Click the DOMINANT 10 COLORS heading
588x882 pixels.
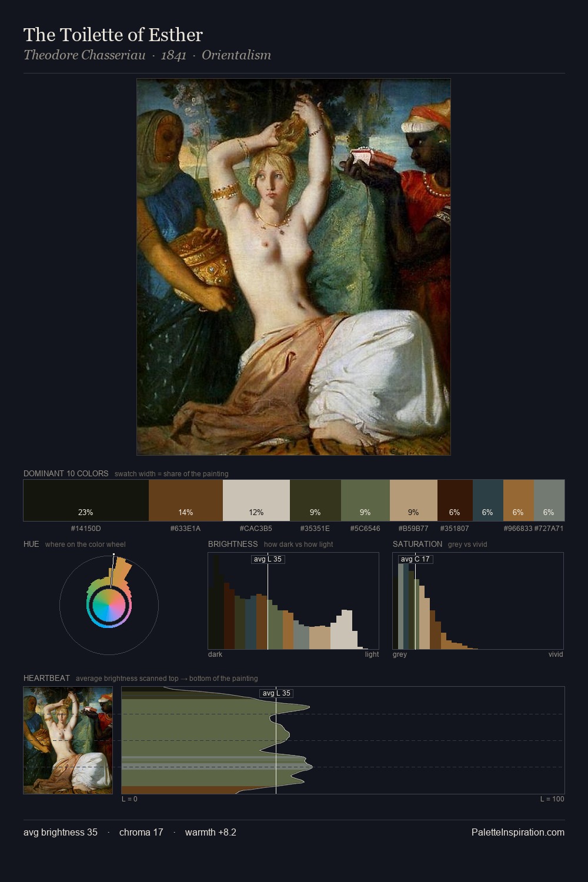click(x=66, y=473)
